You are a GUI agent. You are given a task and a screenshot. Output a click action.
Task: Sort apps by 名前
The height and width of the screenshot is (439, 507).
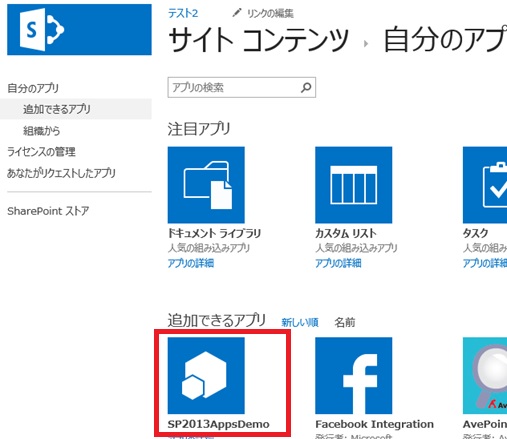345,322
